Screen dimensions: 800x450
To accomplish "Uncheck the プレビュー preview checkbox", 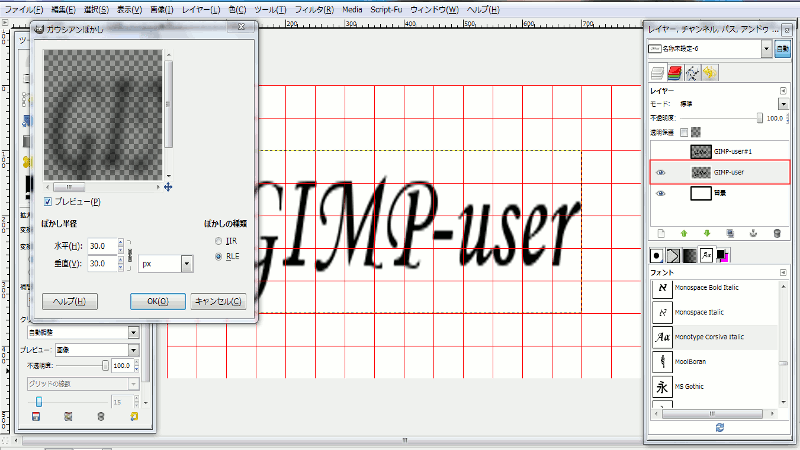I will (x=48, y=202).
